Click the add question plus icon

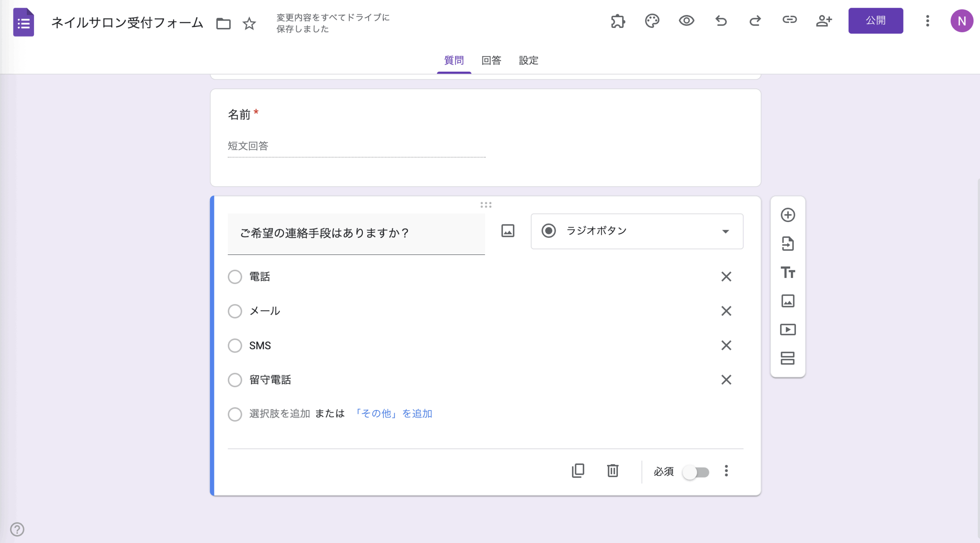pos(787,215)
